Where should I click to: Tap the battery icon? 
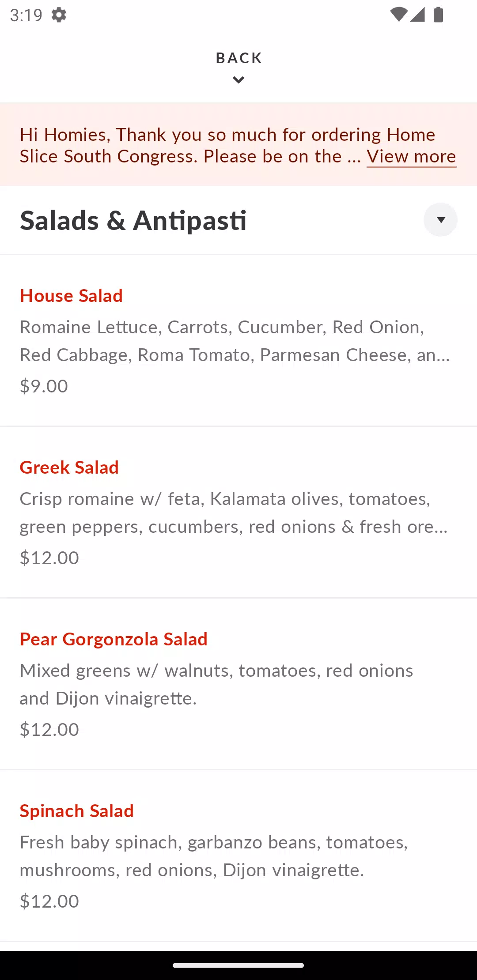tap(438, 15)
